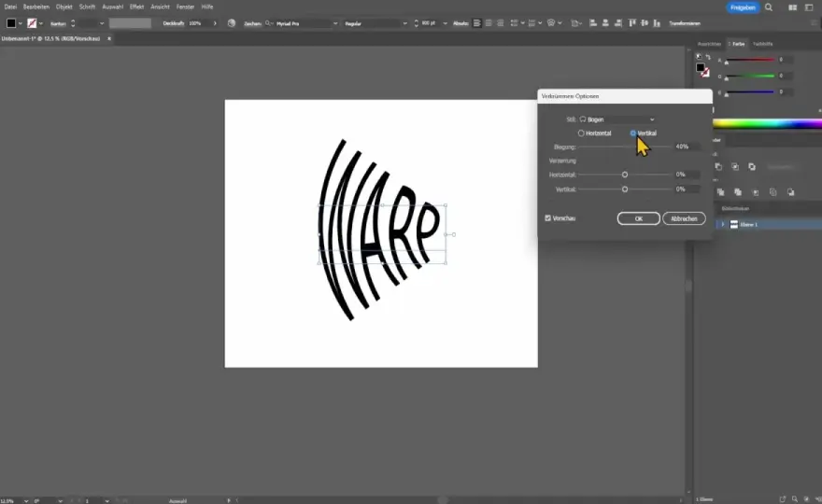Click the Vertikal distortion slider handle
Screen dimensions: 822x504
[625, 189]
